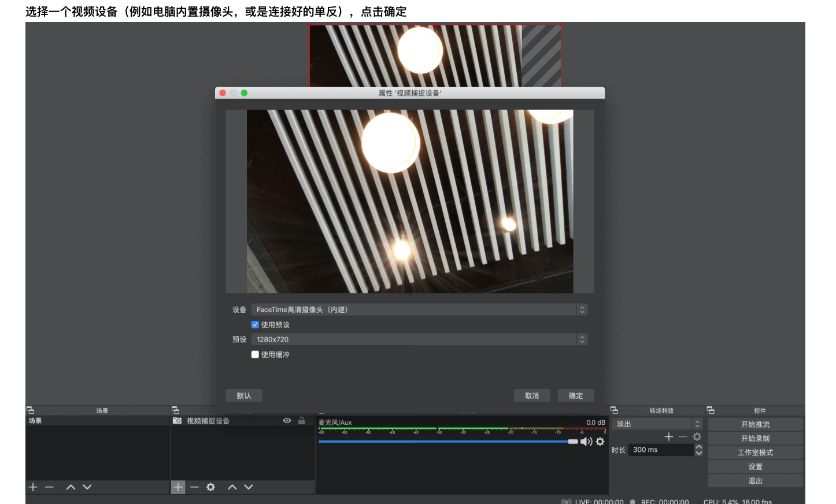This screenshot has width=836, height=504.
Task: Decrease 时长 duration with down stepper
Action: [698, 453]
